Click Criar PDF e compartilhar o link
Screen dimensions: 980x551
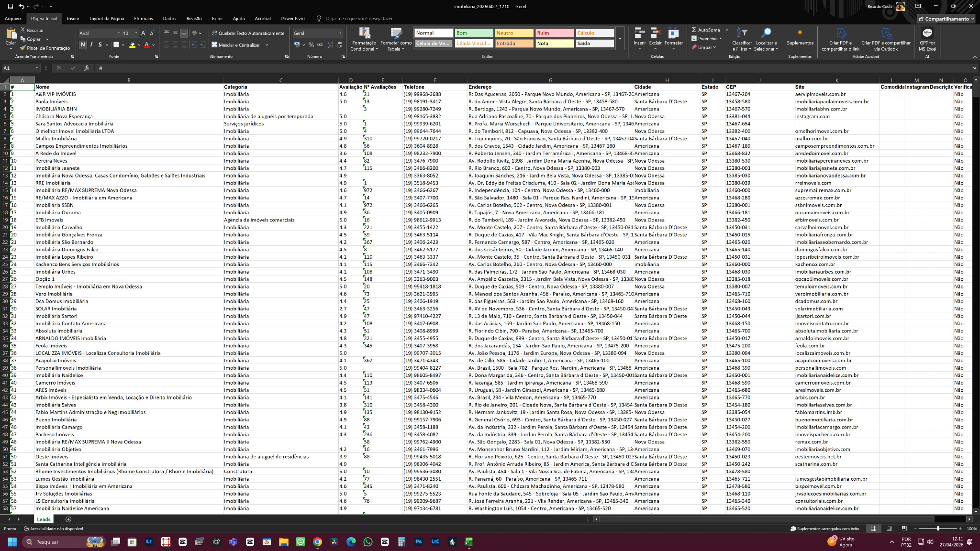click(x=840, y=39)
